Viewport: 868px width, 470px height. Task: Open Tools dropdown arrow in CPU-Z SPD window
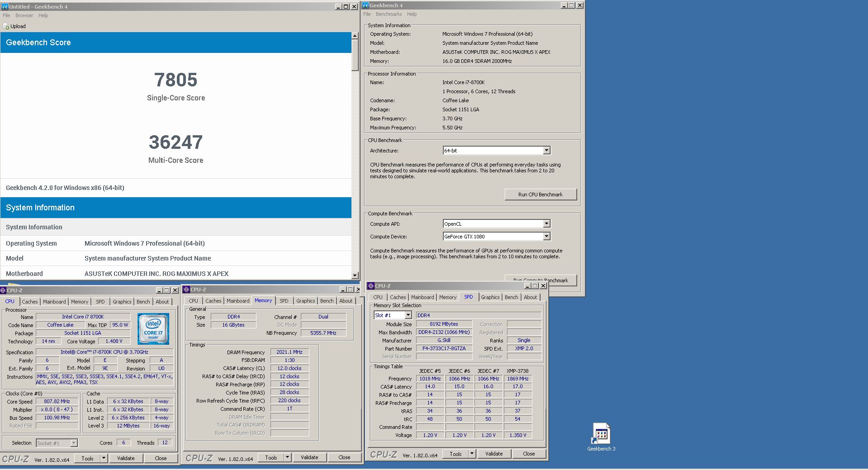click(472, 454)
